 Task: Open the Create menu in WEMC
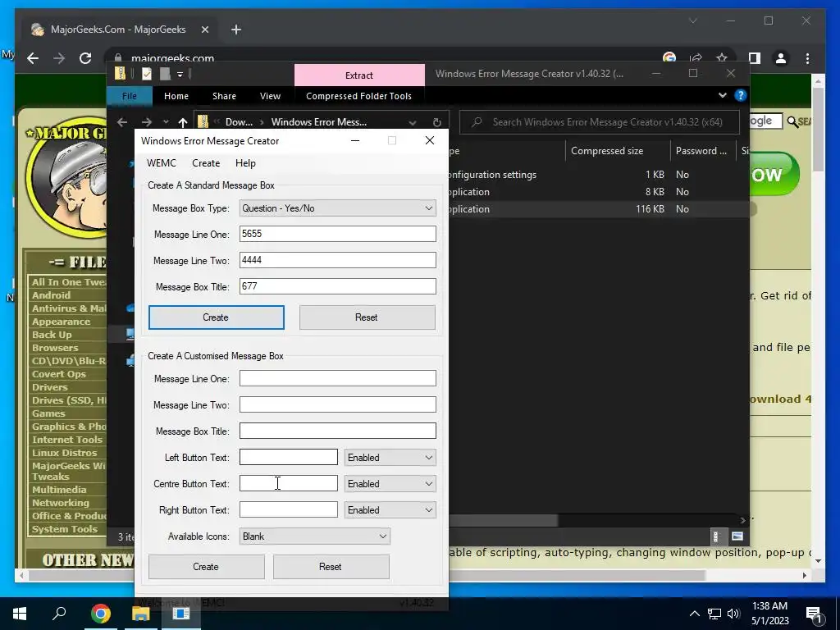click(206, 163)
